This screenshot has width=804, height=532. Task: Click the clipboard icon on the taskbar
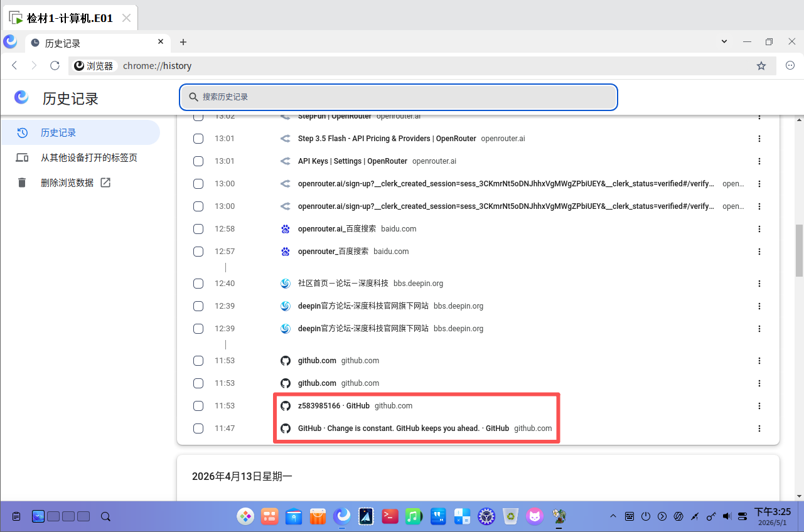click(16, 517)
